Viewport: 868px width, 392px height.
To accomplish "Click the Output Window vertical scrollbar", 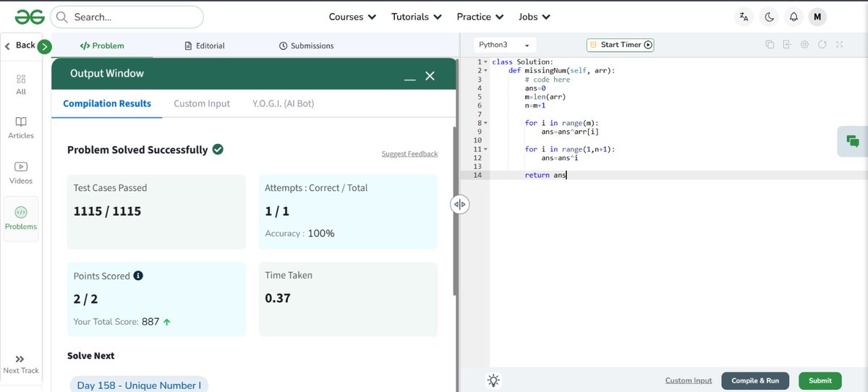I will pyautogui.click(x=454, y=210).
